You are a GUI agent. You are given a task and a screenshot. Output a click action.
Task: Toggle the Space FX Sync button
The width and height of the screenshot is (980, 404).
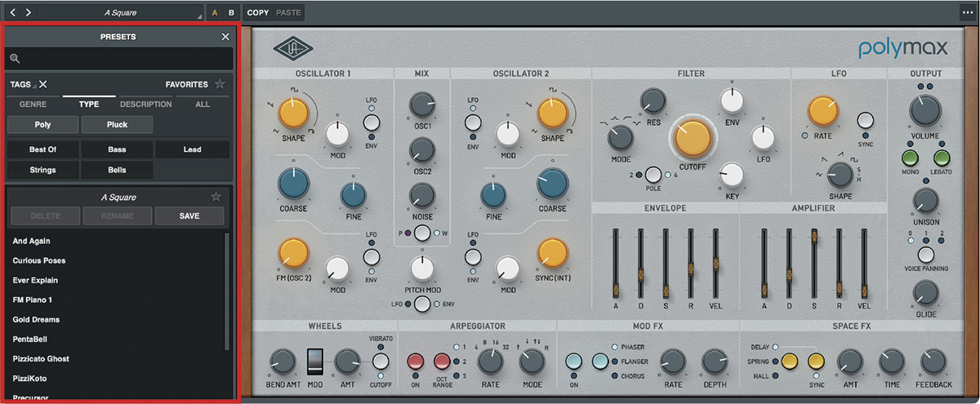[816, 362]
